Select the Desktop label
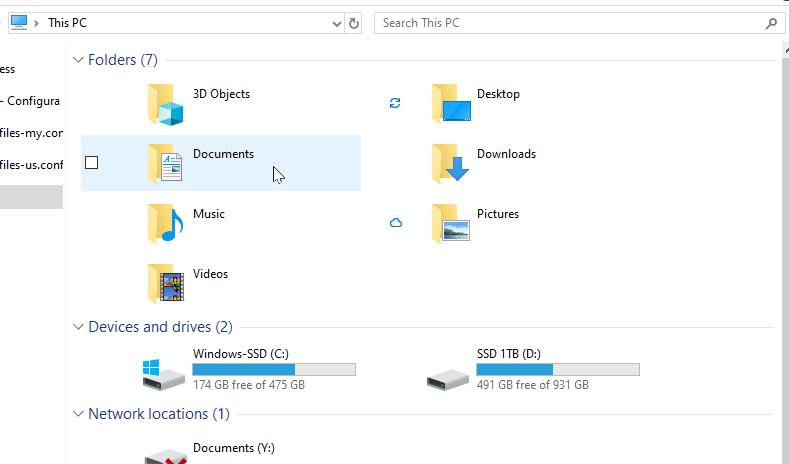 498,94
